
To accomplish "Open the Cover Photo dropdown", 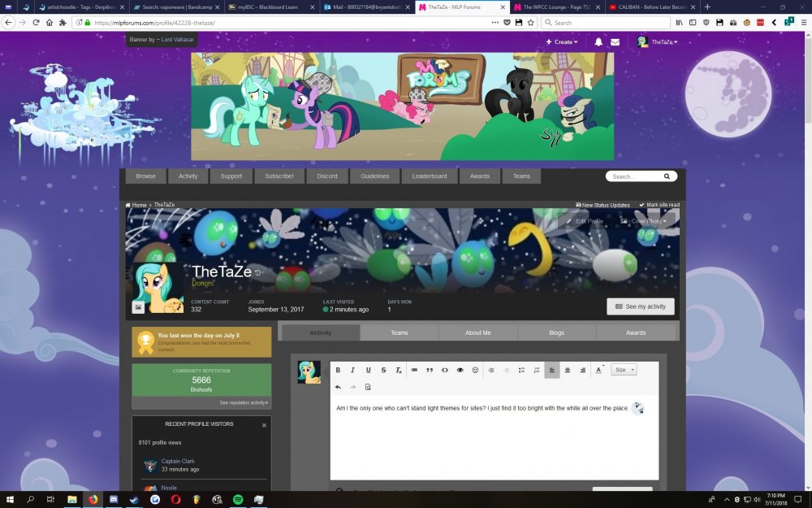I will tap(644, 221).
